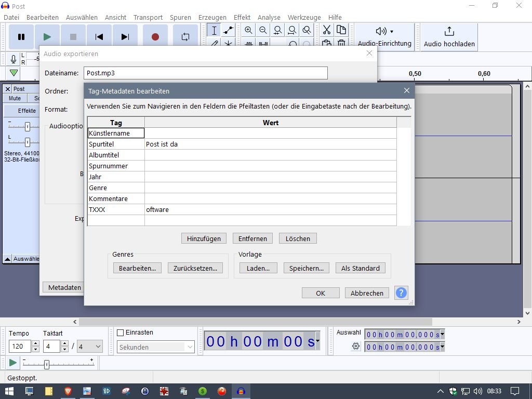Toggle the Loop playback button

(185, 37)
